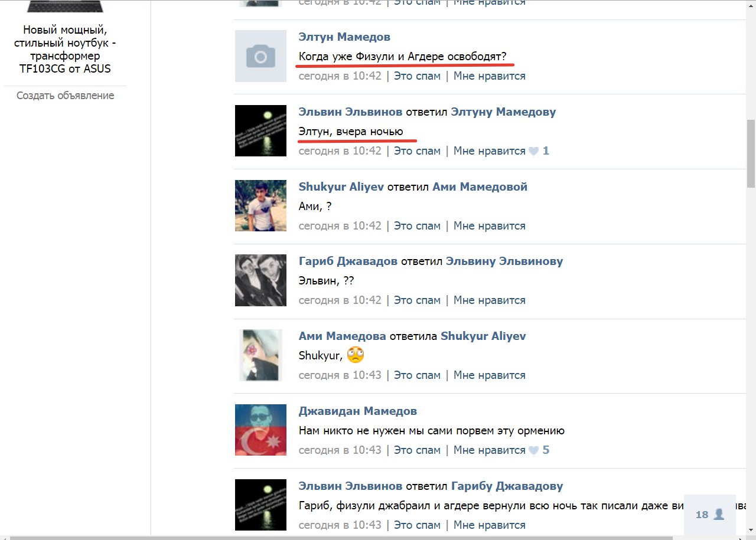756x540 pixels.
Task: Report Джавидан Мамедов's comment as spam
Action: tap(417, 450)
